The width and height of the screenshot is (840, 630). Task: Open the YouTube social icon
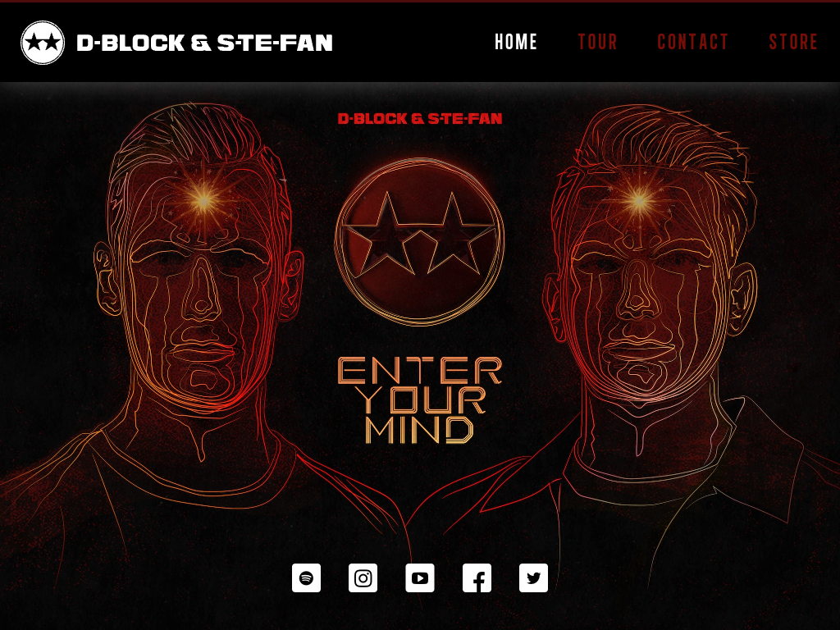(x=419, y=578)
